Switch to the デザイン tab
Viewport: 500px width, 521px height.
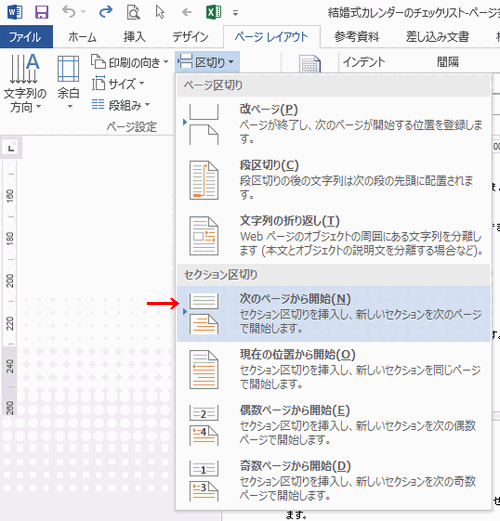coord(190,37)
